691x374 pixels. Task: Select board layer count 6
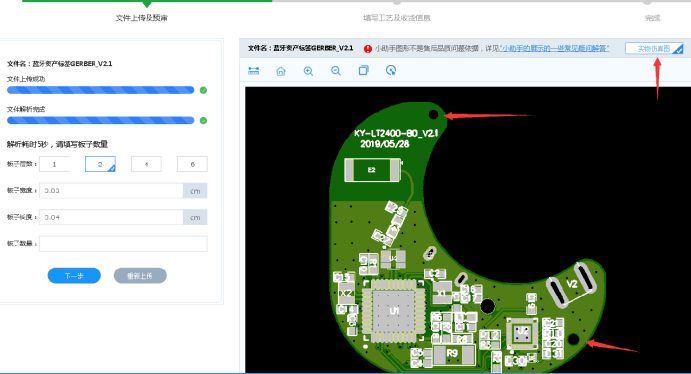(192, 164)
